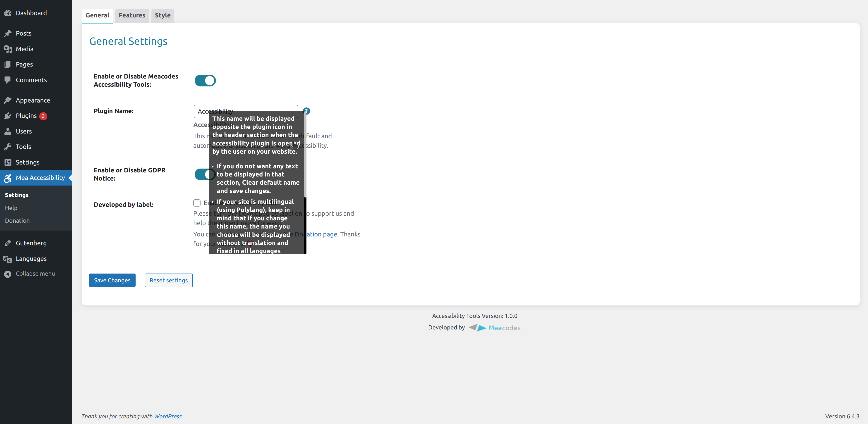Click the Version 6.4.3 footer text

pyautogui.click(x=842, y=416)
